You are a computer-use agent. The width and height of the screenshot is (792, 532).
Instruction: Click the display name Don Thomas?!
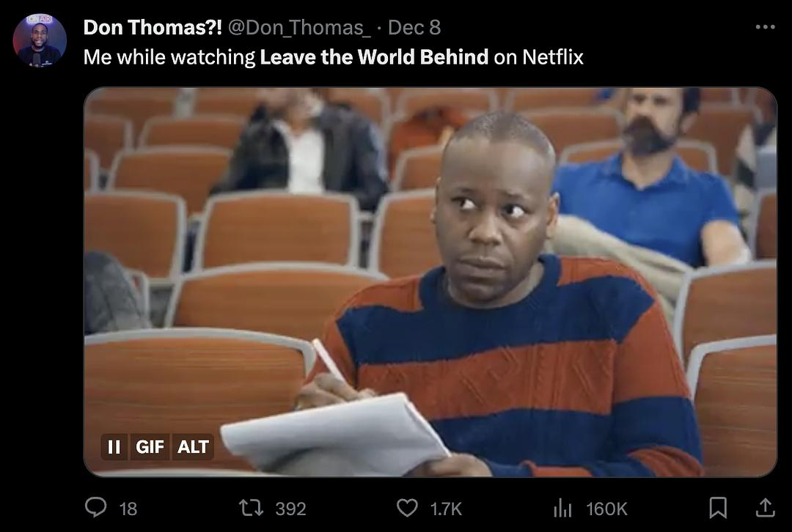pos(152,27)
